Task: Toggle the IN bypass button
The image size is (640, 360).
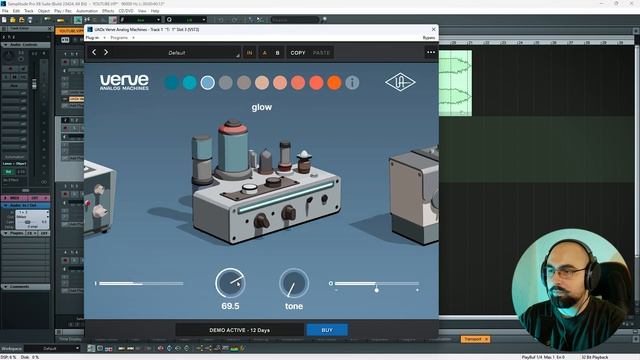Action: click(x=249, y=53)
